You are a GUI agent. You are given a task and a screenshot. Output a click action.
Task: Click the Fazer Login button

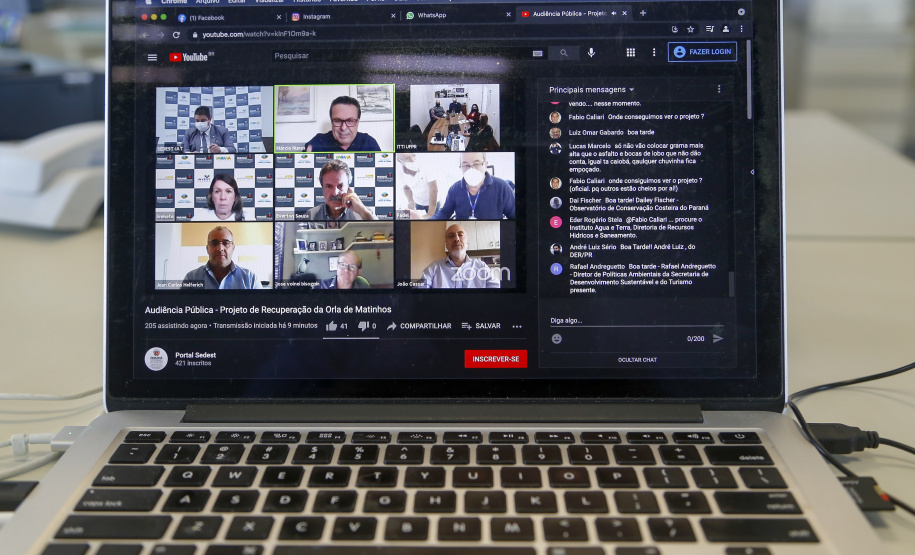coord(702,51)
